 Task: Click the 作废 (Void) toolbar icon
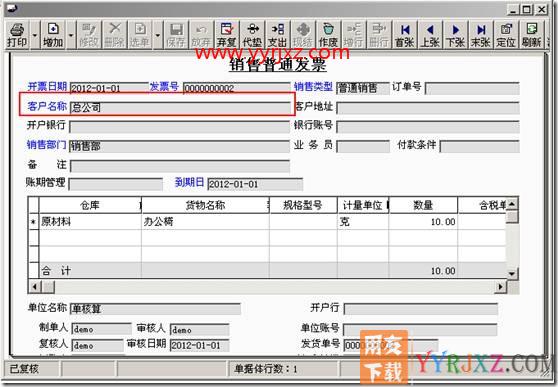coord(328,35)
